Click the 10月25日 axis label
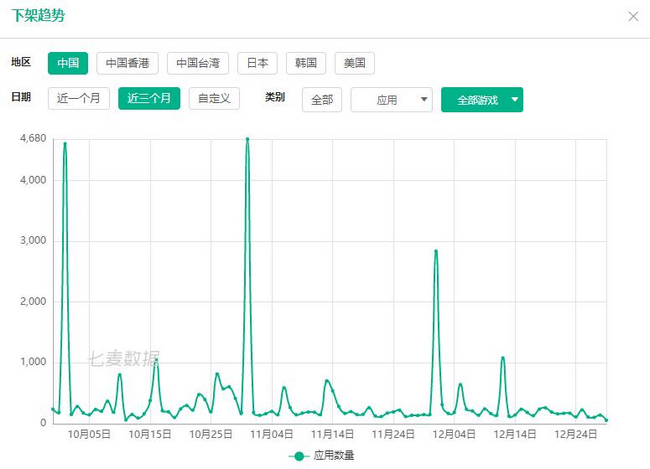 tap(211, 434)
